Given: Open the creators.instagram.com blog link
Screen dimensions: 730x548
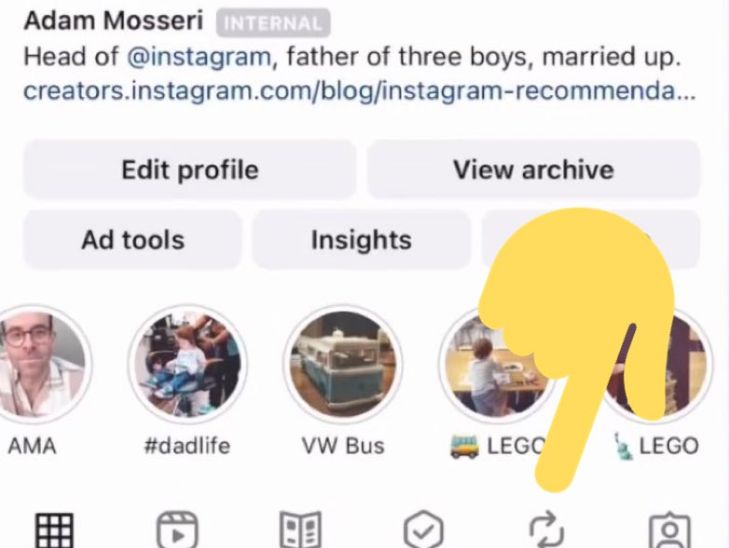Looking at the screenshot, I should click(359, 91).
